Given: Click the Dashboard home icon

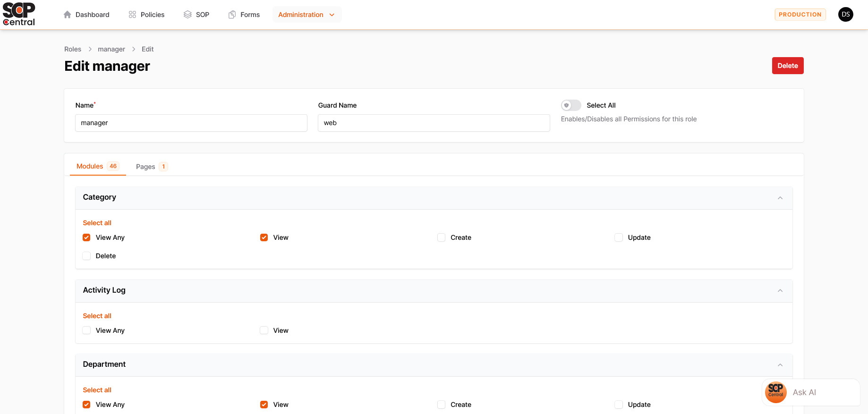Looking at the screenshot, I should [68, 15].
